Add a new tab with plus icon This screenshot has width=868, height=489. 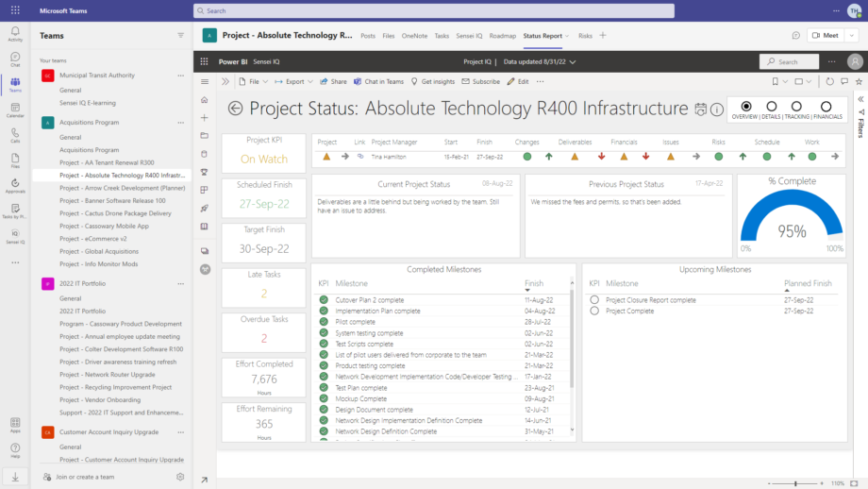pos(603,36)
